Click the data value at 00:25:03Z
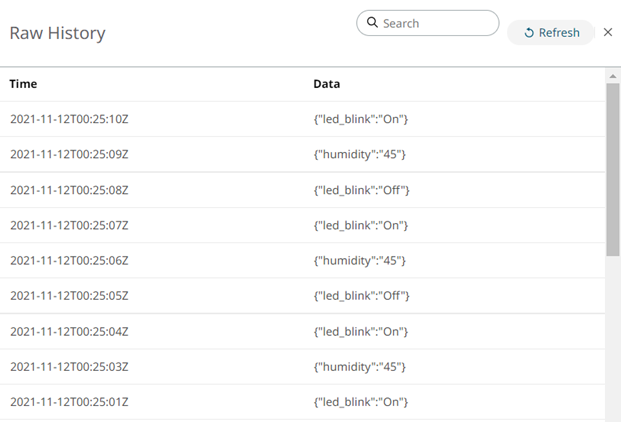This screenshot has width=621, height=422. click(x=359, y=367)
